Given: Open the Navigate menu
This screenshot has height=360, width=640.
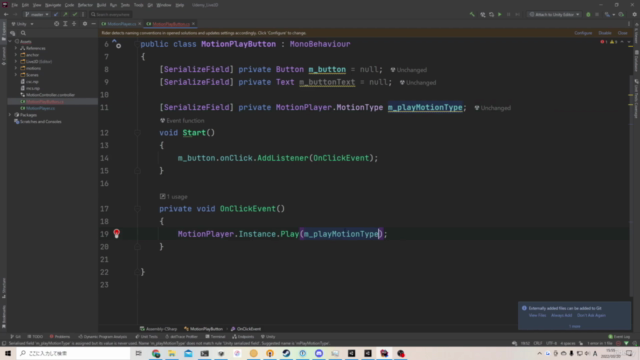Looking at the screenshot, I should pyautogui.click(x=53, y=5).
